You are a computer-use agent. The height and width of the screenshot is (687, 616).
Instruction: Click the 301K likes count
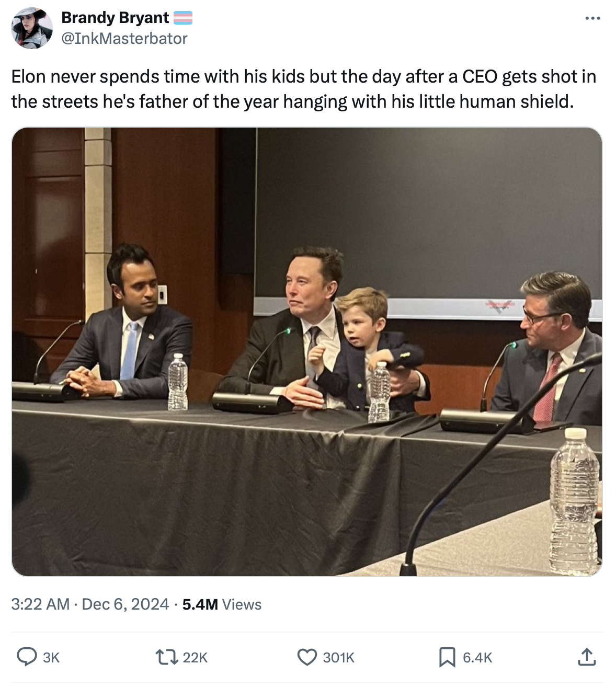[338, 657]
